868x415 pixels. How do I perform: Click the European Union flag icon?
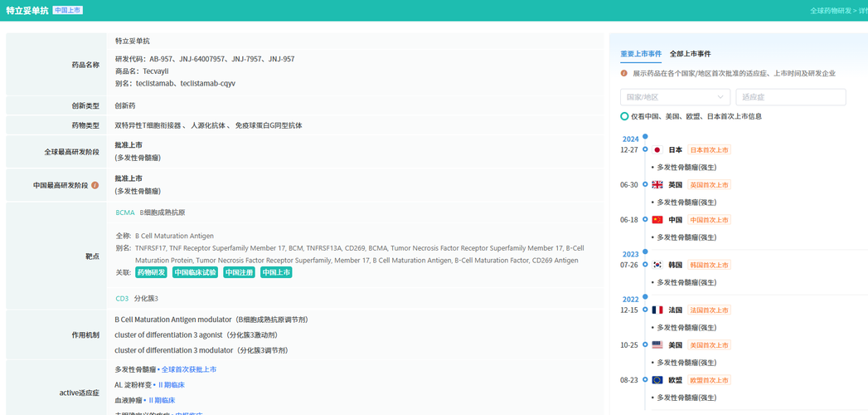(x=657, y=379)
